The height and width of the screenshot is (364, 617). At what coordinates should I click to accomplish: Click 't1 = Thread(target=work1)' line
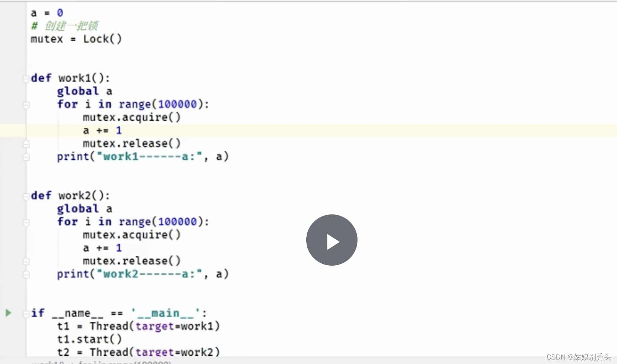[x=138, y=326]
